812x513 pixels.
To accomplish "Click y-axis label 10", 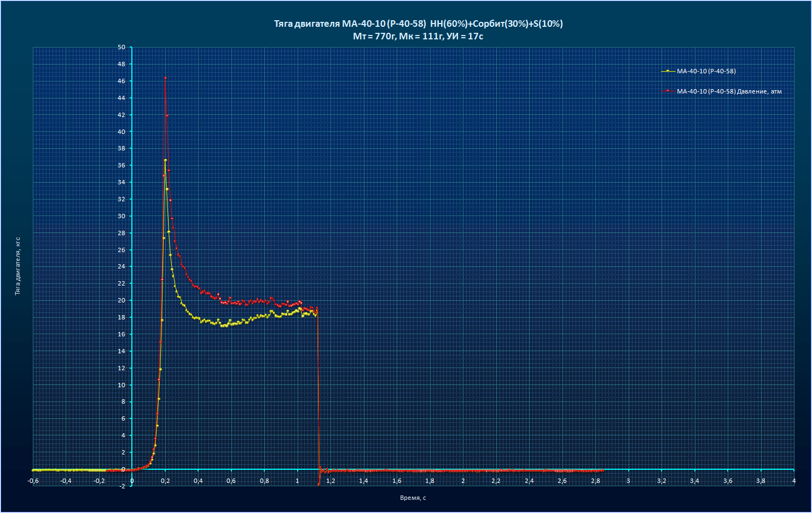I will [121, 385].
